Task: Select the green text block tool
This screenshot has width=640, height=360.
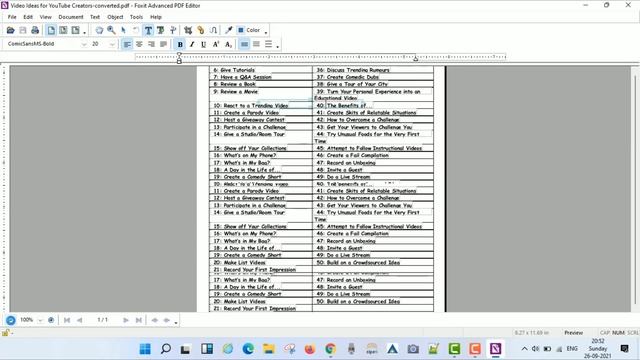Action: 160,30
